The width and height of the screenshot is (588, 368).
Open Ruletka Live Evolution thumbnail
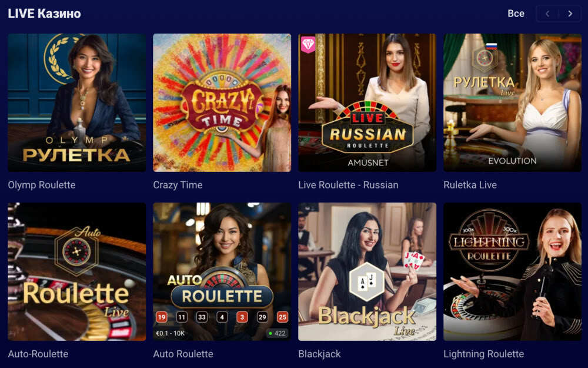(x=512, y=102)
